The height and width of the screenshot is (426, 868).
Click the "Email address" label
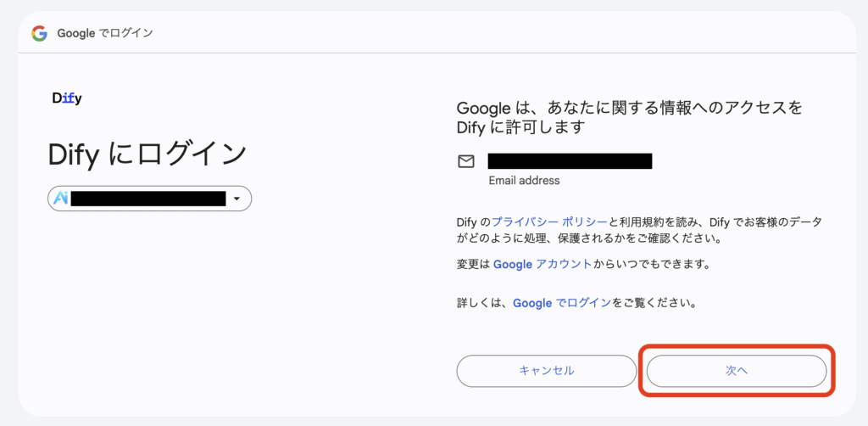tap(524, 181)
